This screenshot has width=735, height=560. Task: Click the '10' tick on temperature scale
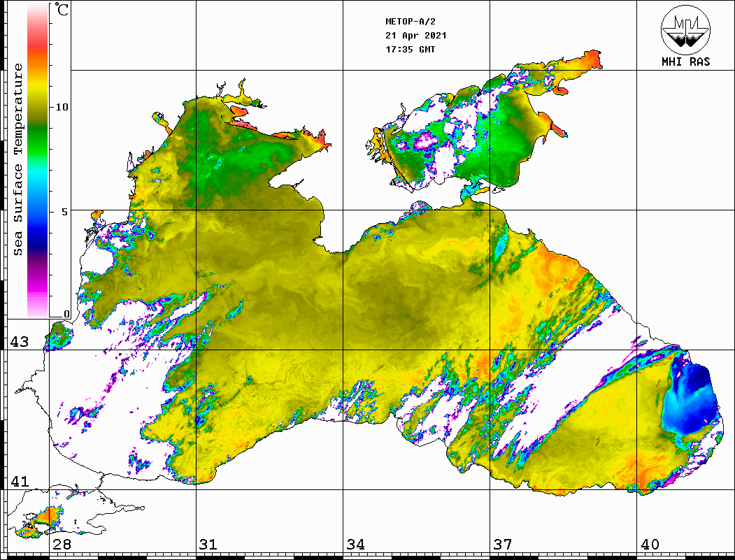click(x=62, y=107)
